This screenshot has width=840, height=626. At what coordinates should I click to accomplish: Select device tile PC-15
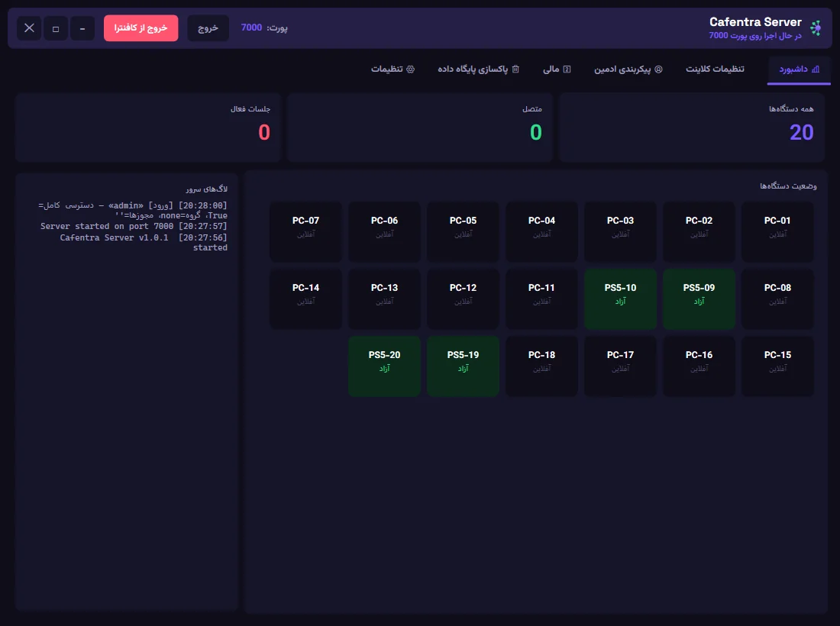(777, 366)
